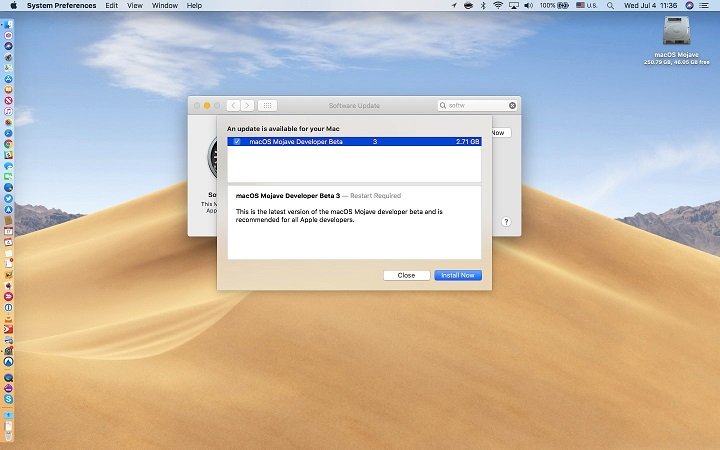
Task: Open the macOS Mojave disk icon on desktop
Action: 677,32
